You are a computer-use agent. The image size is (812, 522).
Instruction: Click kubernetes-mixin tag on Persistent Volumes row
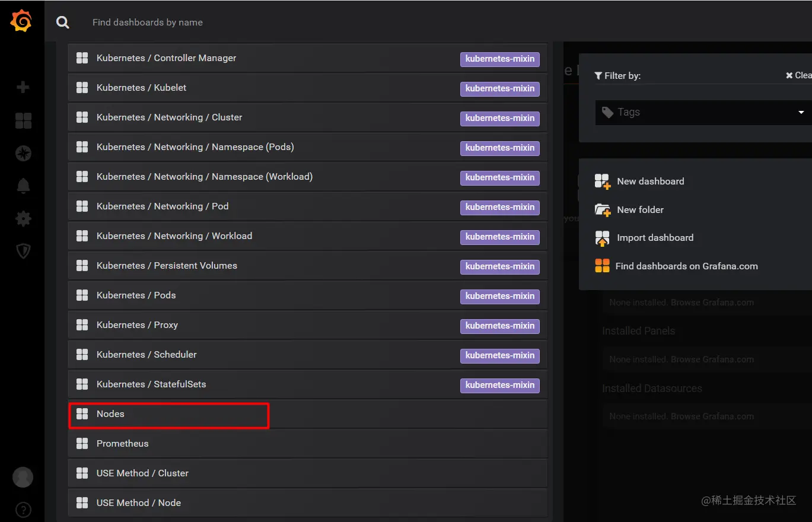pos(500,266)
